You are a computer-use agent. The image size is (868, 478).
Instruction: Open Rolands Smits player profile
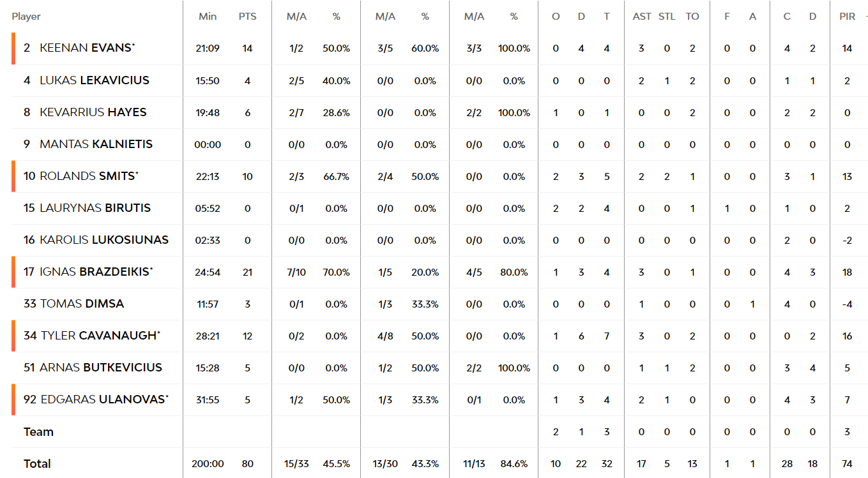pyautogui.click(x=89, y=176)
